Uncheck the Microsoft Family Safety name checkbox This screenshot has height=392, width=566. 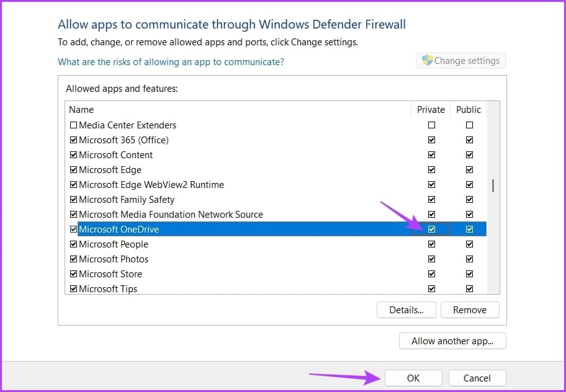[x=73, y=200]
